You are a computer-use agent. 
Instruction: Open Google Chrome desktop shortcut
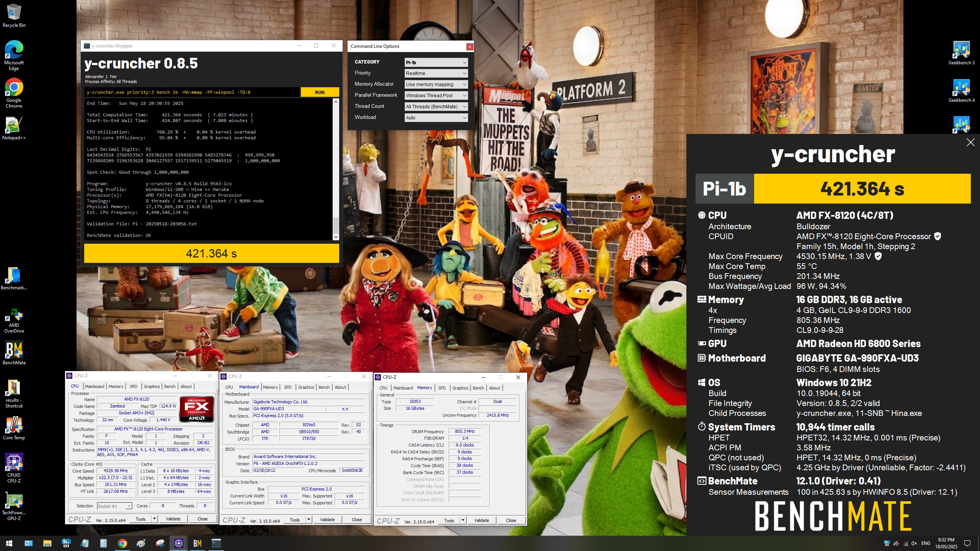click(14, 93)
